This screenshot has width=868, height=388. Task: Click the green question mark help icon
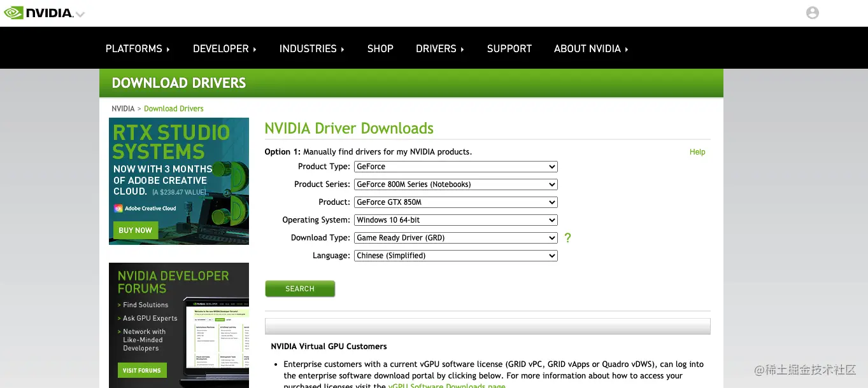567,238
